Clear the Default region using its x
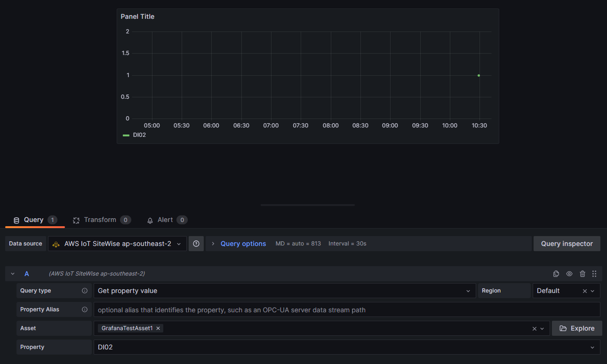 click(x=584, y=291)
